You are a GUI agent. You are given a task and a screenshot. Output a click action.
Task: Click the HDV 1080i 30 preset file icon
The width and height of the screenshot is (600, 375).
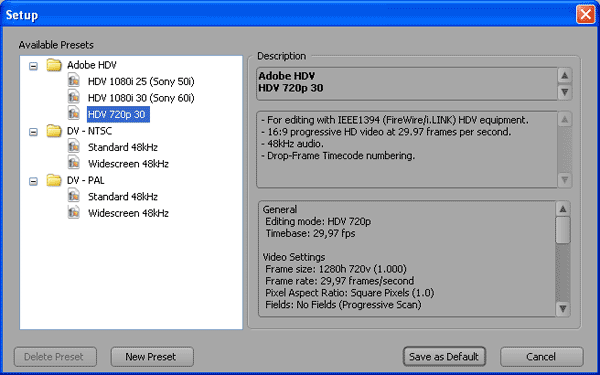click(73, 97)
